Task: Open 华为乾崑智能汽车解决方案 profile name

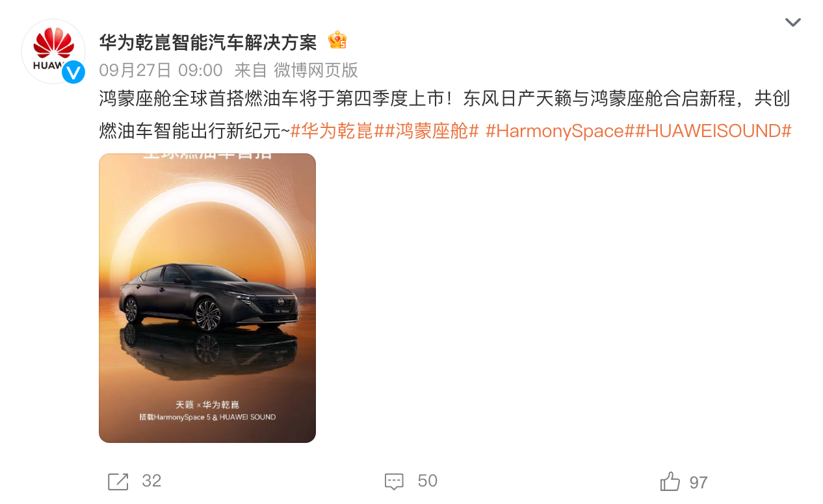Action: [x=208, y=43]
